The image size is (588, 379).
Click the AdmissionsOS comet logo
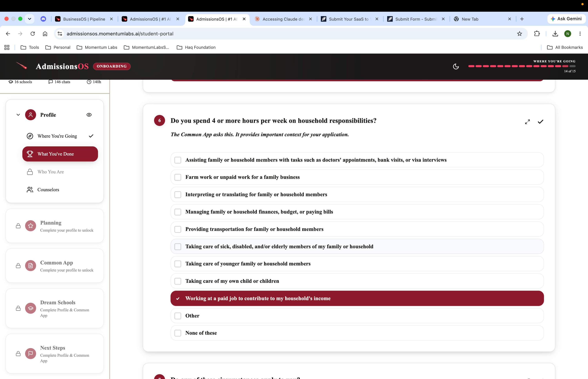21,66
